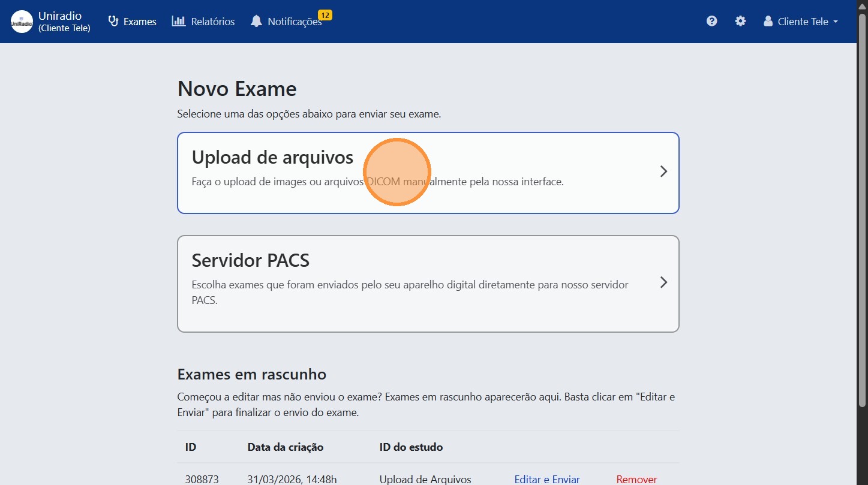868x485 pixels.
Task: Click the ID column header
Action: coord(190,447)
